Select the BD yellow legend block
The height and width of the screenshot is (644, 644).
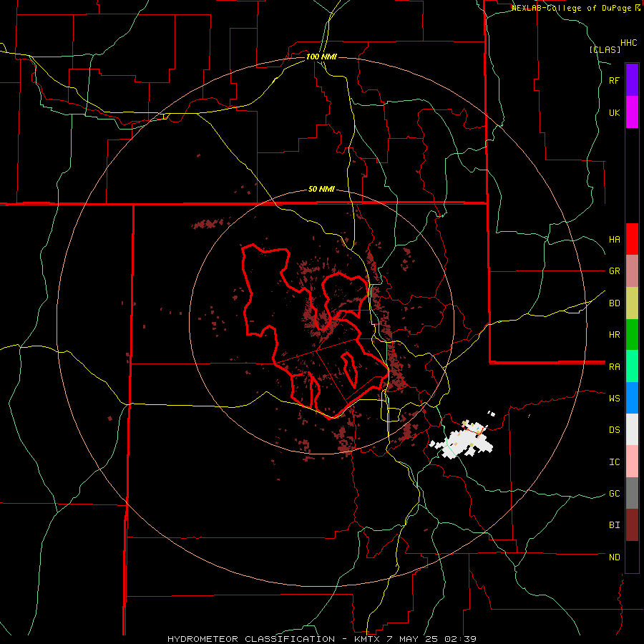tap(632, 303)
